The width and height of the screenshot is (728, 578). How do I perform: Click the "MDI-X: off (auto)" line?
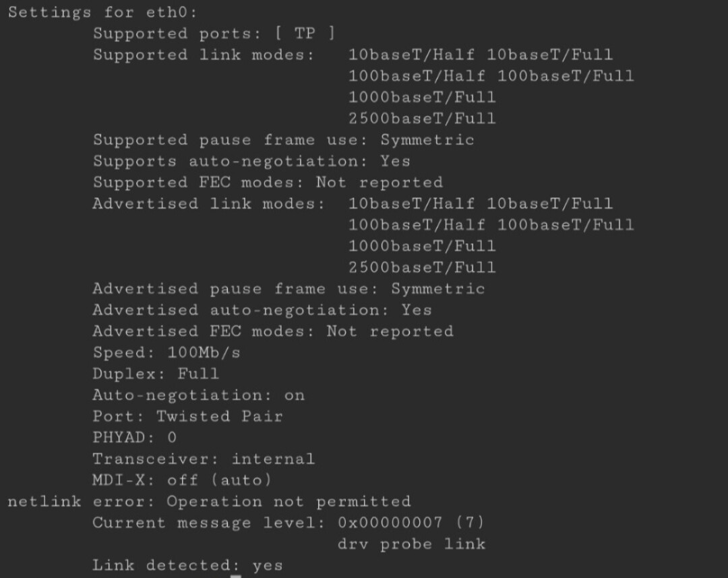point(182,480)
